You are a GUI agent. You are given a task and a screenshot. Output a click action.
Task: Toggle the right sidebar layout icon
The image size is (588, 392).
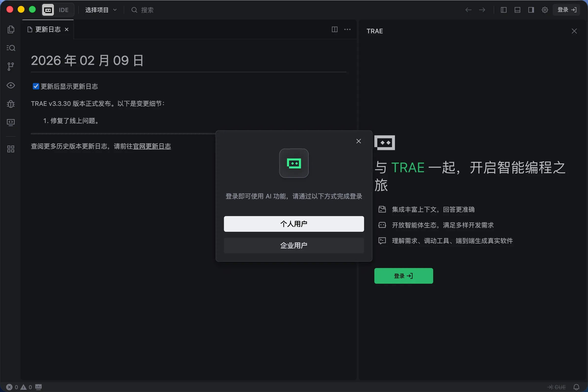coord(531,10)
